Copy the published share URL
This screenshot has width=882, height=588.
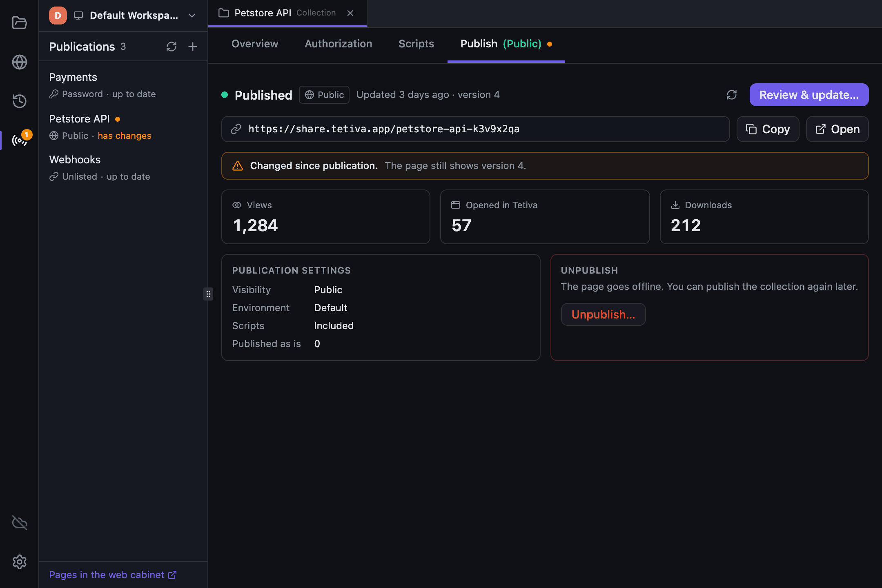pyautogui.click(x=768, y=129)
